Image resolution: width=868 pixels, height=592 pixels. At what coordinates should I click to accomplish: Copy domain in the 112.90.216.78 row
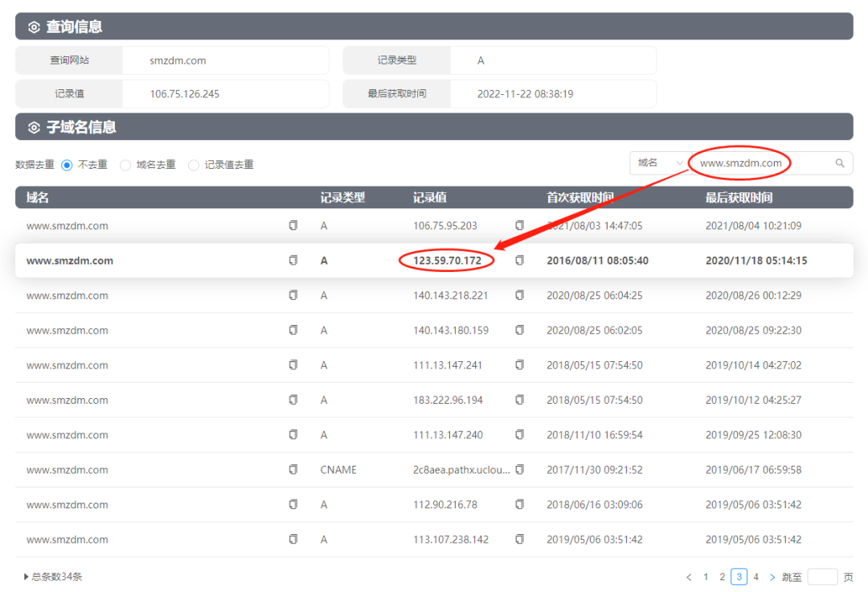pyautogui.click(x=293, y=504)
